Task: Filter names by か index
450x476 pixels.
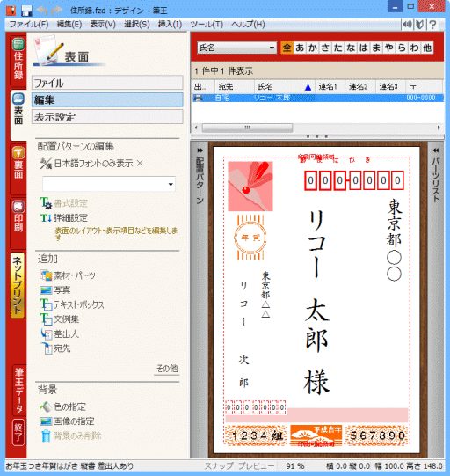Action: tap(312, 48)
